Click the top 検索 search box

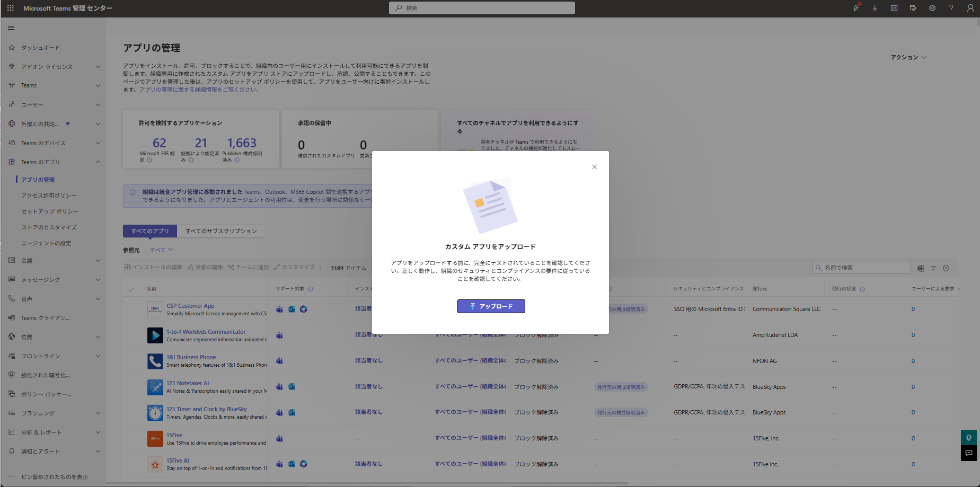click(x=482, y=8)
